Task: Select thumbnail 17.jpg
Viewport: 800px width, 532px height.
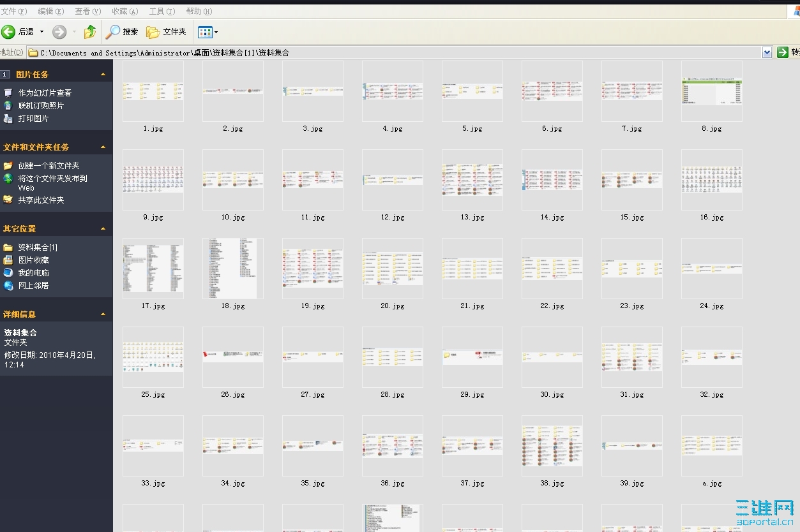Action: click(153, 269)
